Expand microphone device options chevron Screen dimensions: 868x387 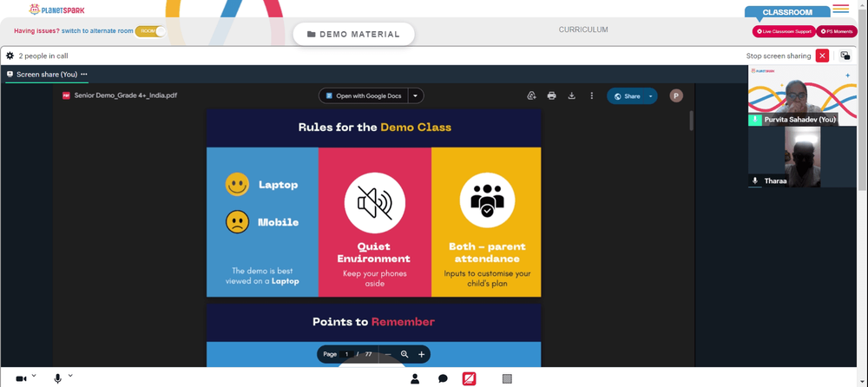coord(70,376)
